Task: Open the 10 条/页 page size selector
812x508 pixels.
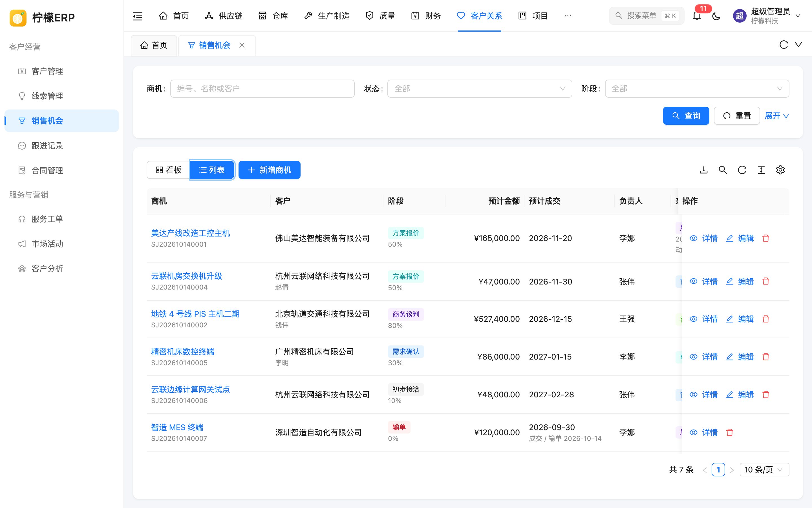Action: tap(764, 470)
